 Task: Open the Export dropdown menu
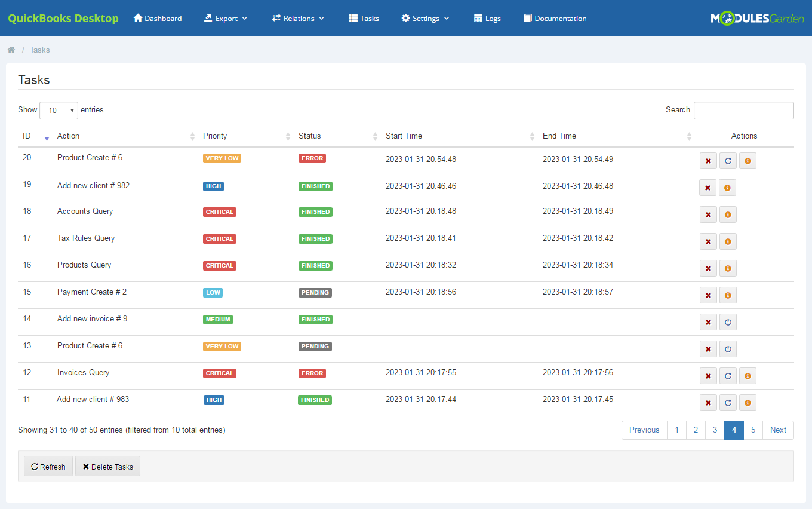[x=225, y=18]
